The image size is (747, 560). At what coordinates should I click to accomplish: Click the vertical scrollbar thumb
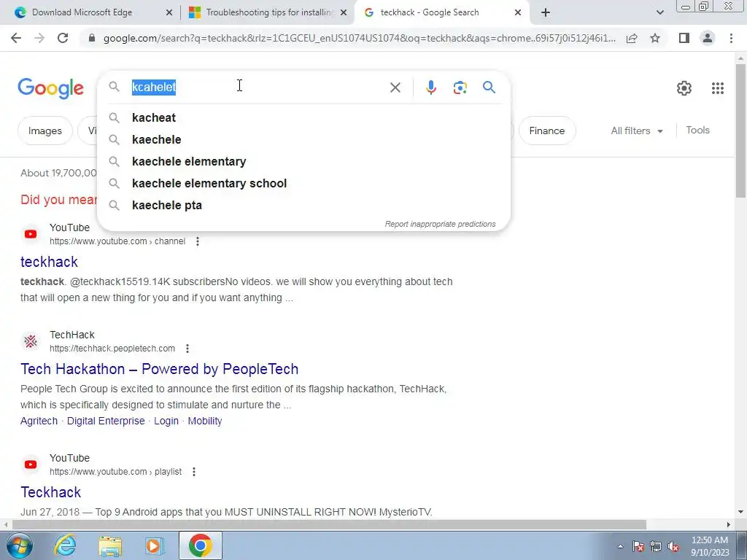[x=740, y=130]
